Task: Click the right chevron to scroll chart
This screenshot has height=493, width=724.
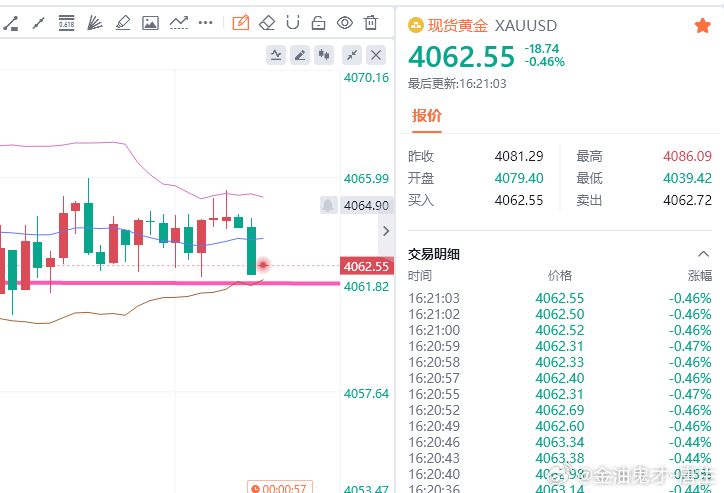Action: 386,231
